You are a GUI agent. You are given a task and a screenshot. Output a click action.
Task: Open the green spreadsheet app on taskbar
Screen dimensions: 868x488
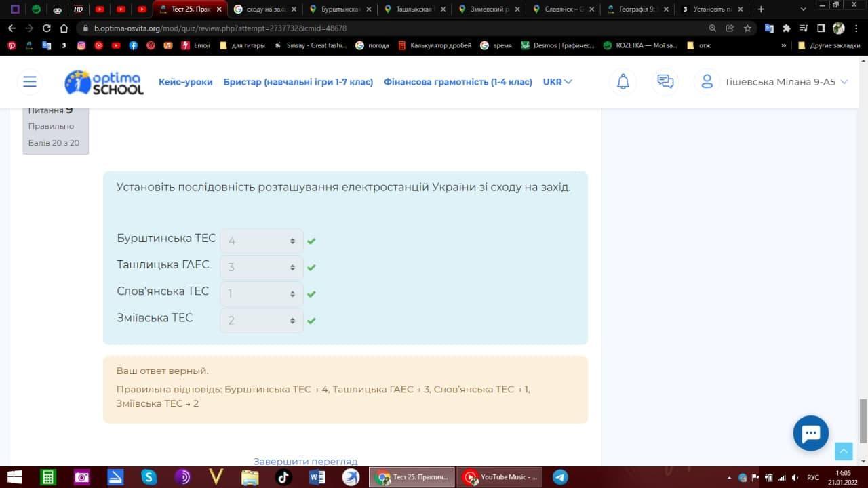point(48,477)
